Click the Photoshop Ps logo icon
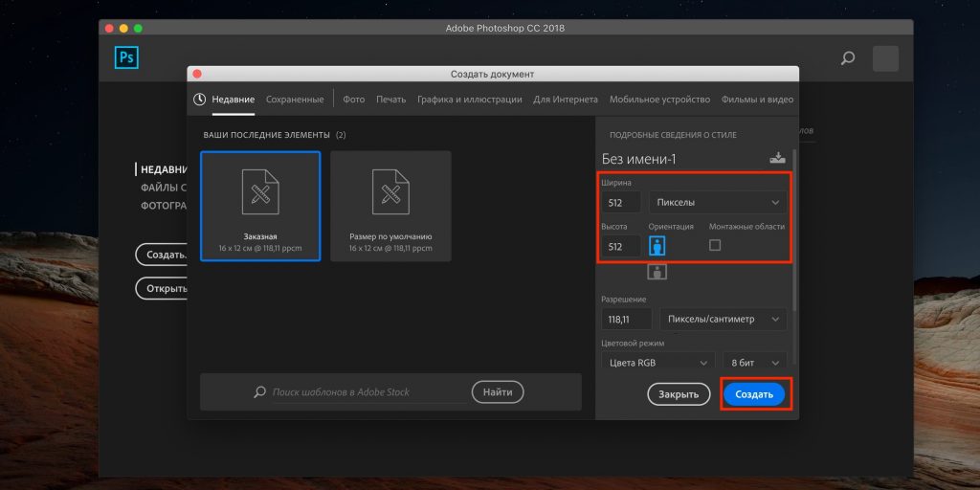The width and height of the screenshot is (980, 490). tap(127, 58)
